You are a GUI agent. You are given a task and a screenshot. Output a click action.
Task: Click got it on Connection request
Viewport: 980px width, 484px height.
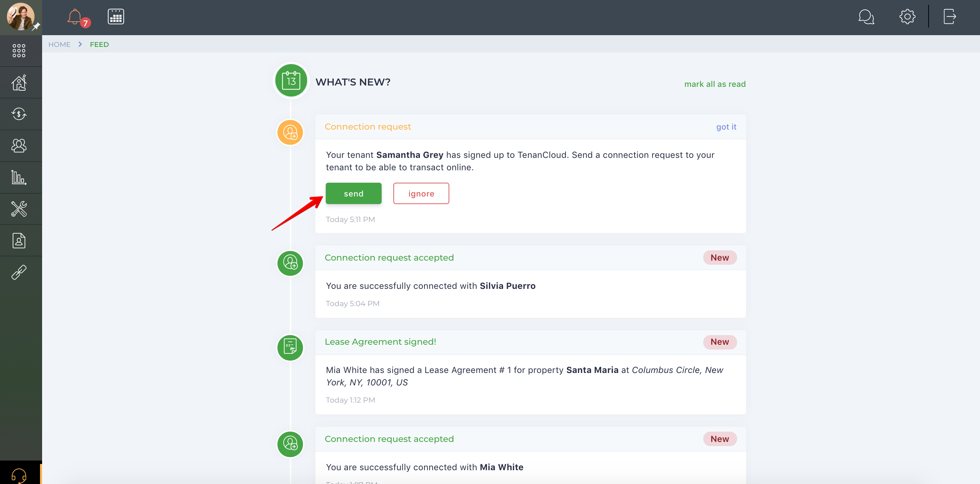[726, 127]
